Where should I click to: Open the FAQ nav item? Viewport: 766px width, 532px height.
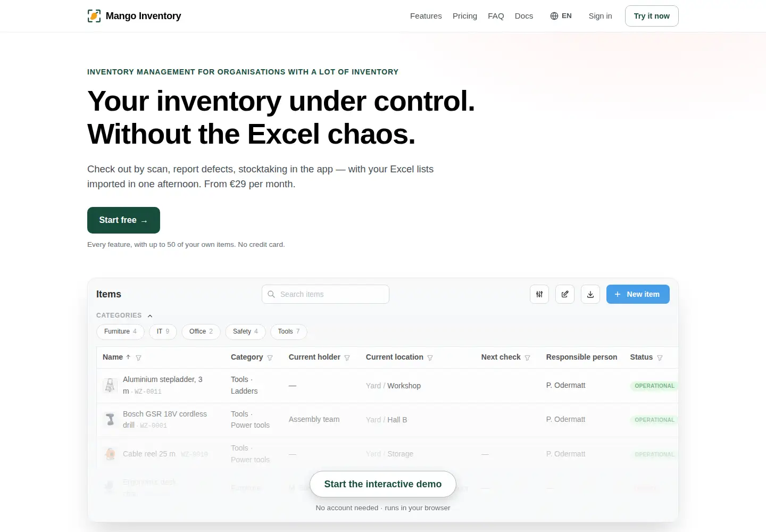(496, 16)
